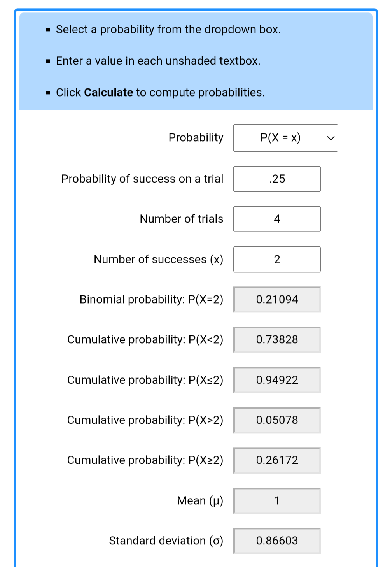Click the 'Enter a value in each unshaded textbox' line
This screenshot has width=392, height=567.
pyautogui.click(x=158, y=61)
